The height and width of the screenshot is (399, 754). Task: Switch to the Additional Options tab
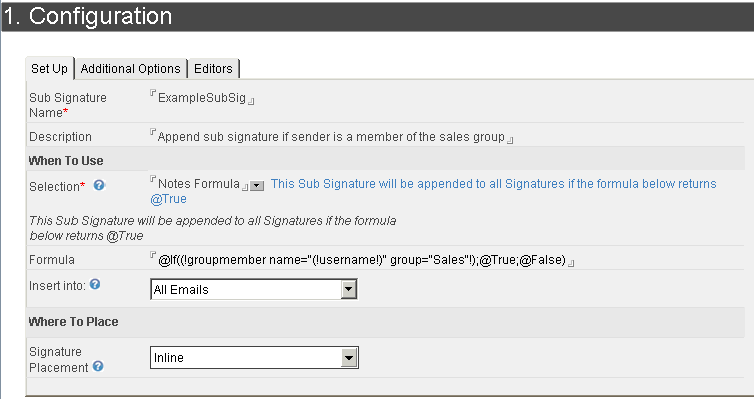(130, 69)
